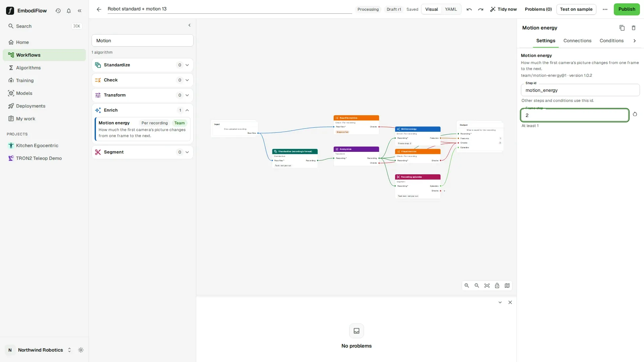Expand the Check category
Image resolution: width=644 pixels, height=362 pixels.
click(143, 80)
